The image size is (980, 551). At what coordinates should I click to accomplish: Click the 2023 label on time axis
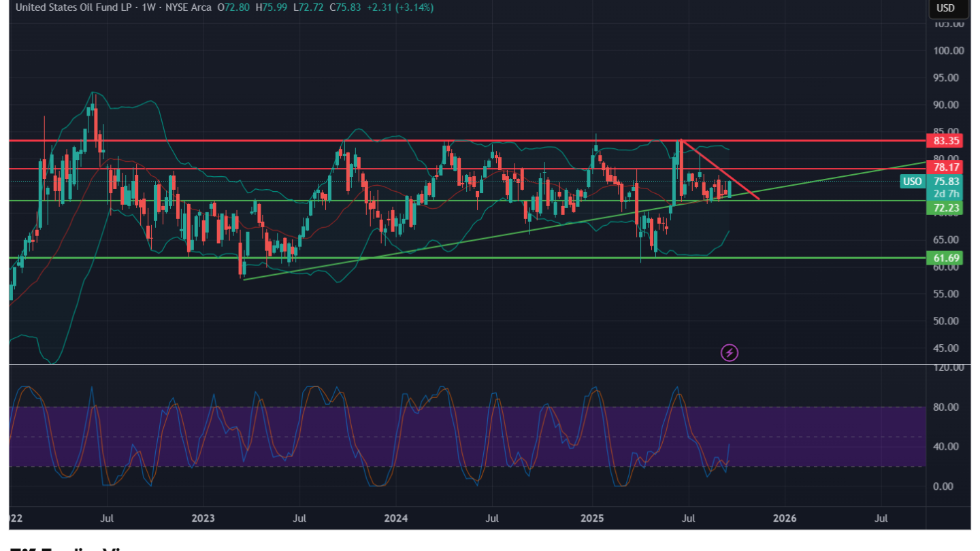pos(203,518)
